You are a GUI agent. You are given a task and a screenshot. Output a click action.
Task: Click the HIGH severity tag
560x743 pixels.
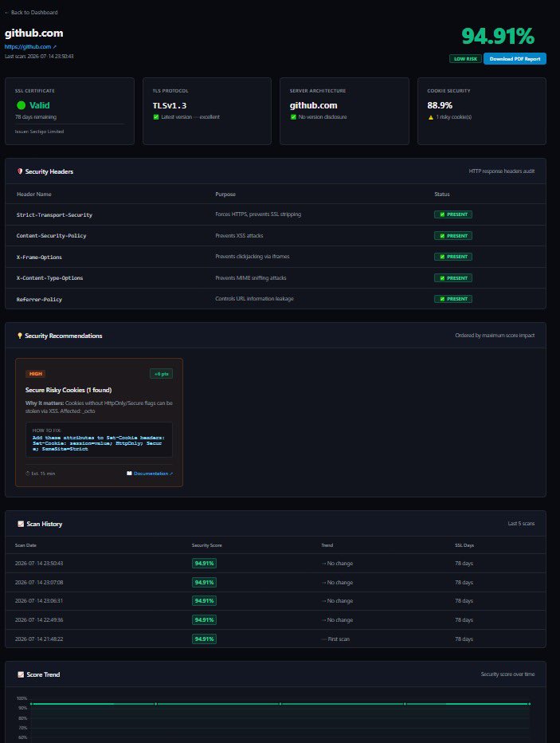pos(36,374)
